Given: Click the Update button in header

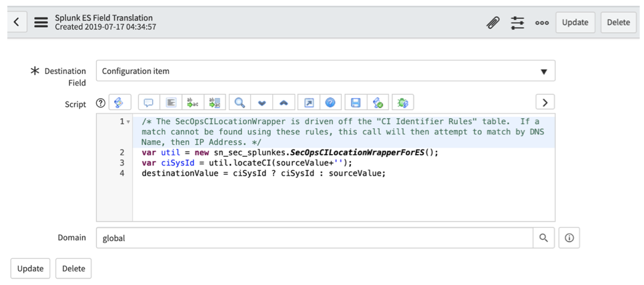Looking at the screenshot, I should coord(575,22).
